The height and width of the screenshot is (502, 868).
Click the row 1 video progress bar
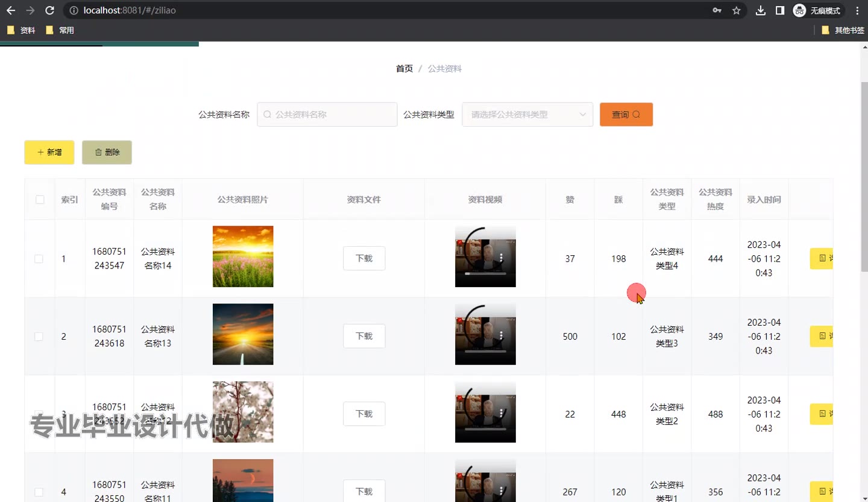(485, 273)
